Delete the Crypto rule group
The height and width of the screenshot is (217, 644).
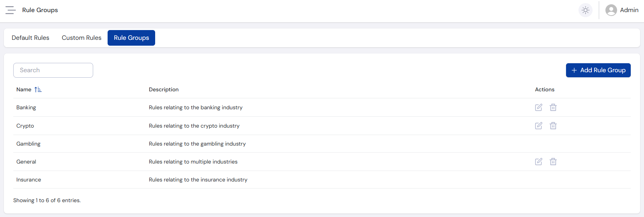[x=553, y=126]
